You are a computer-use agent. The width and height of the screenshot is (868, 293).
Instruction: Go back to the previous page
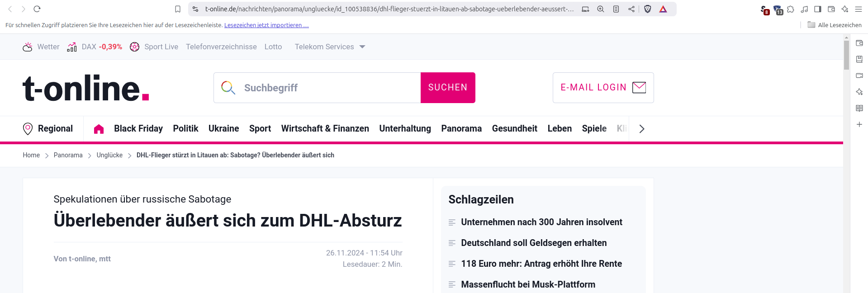[x=10, y=9]
